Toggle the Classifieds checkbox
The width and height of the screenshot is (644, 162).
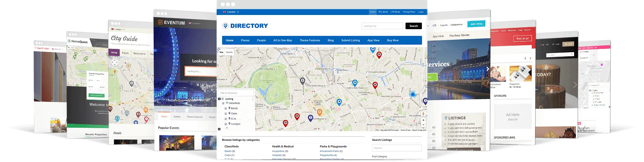(224, 103)
